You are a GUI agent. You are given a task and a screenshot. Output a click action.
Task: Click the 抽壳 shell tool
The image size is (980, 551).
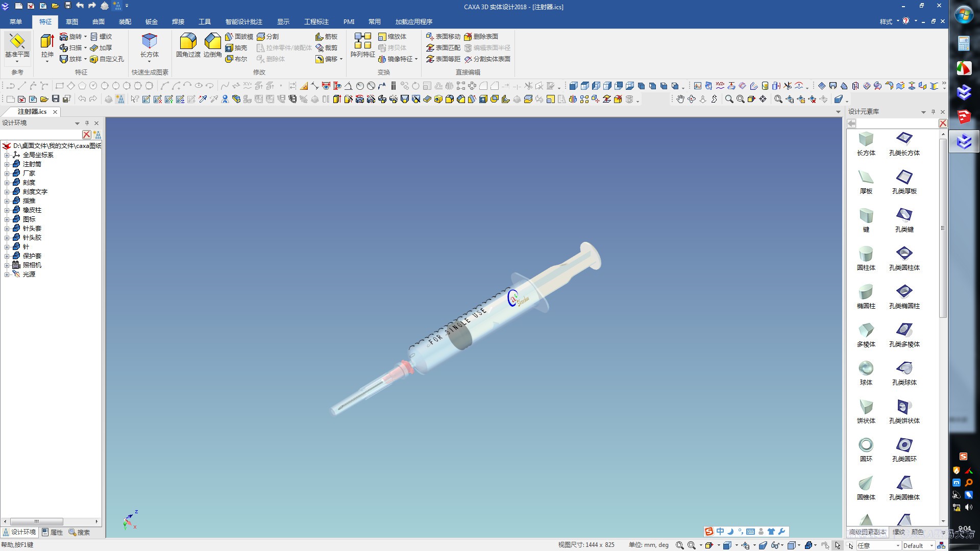236,48
